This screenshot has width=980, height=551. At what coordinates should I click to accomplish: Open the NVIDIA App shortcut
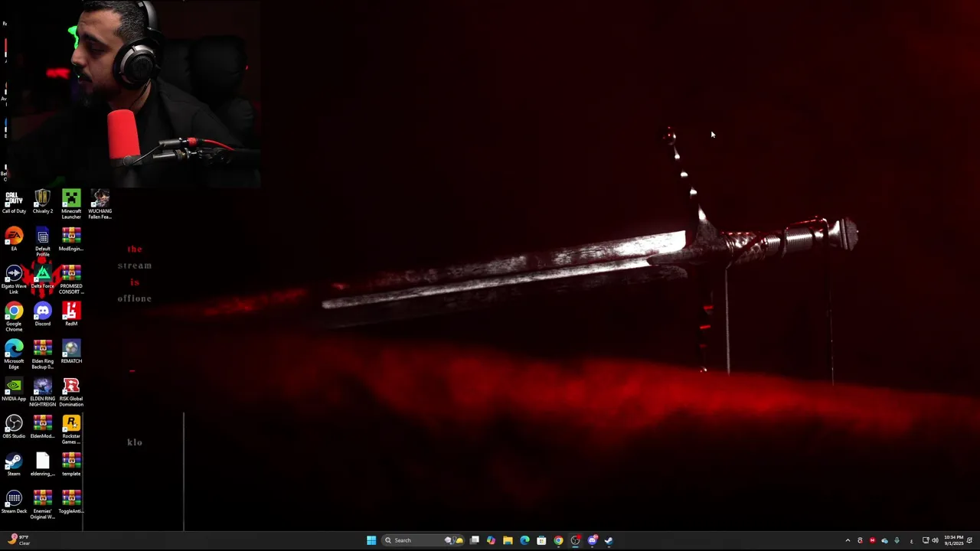coord(14,390)
